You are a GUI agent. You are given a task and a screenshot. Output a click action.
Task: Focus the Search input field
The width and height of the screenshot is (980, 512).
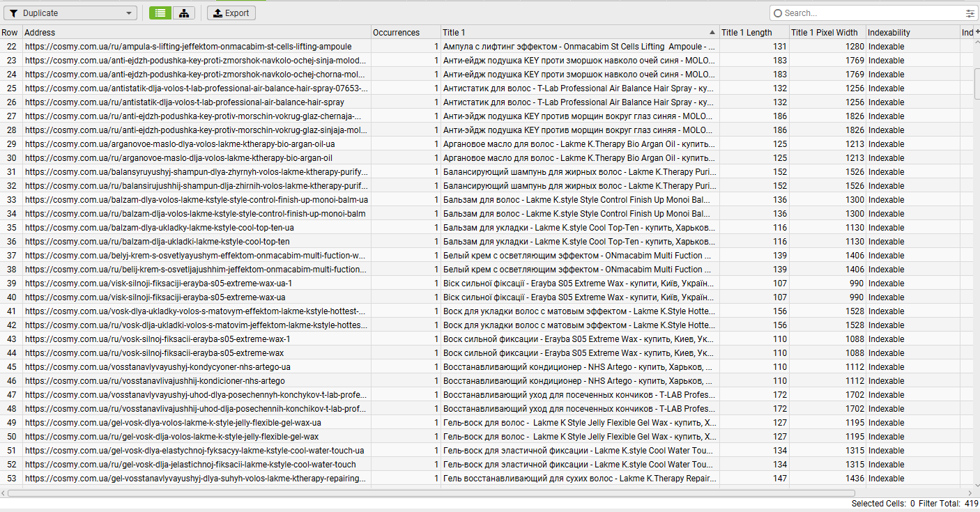click(873, 13)
